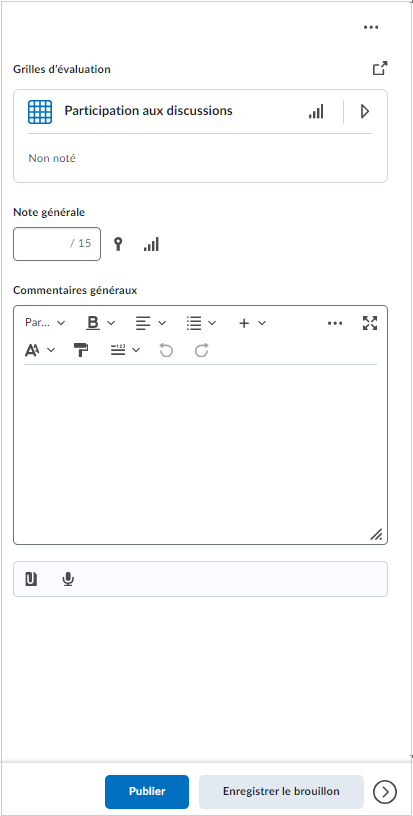
Task: Open the insert plus menu
Action: 252,323
